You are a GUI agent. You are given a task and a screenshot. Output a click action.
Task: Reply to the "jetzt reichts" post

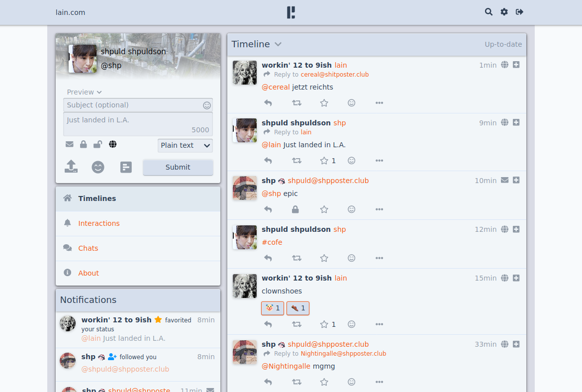pos(268,103)
